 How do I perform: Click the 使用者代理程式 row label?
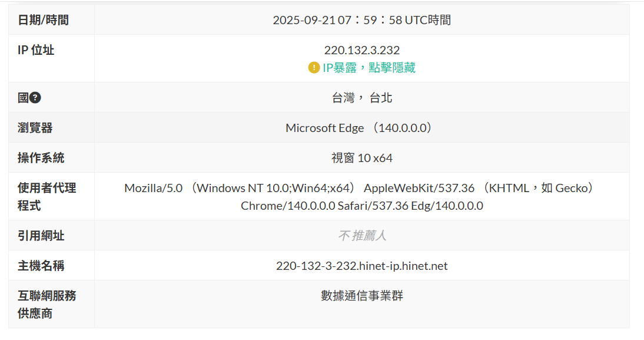pos(47,197)
